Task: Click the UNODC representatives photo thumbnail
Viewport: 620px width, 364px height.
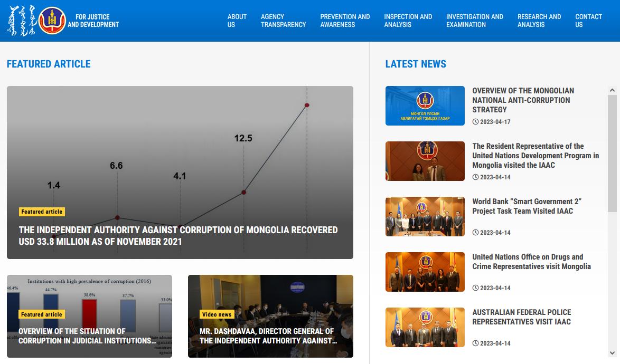Action: point(425,272)
